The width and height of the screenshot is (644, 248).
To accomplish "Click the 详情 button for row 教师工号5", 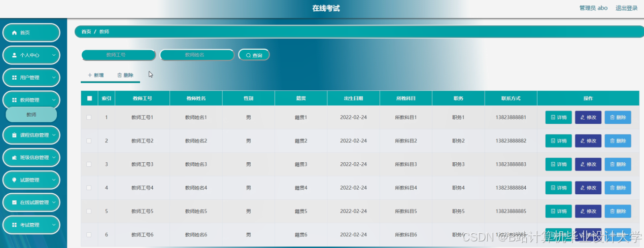I will [x=558, y=211].
